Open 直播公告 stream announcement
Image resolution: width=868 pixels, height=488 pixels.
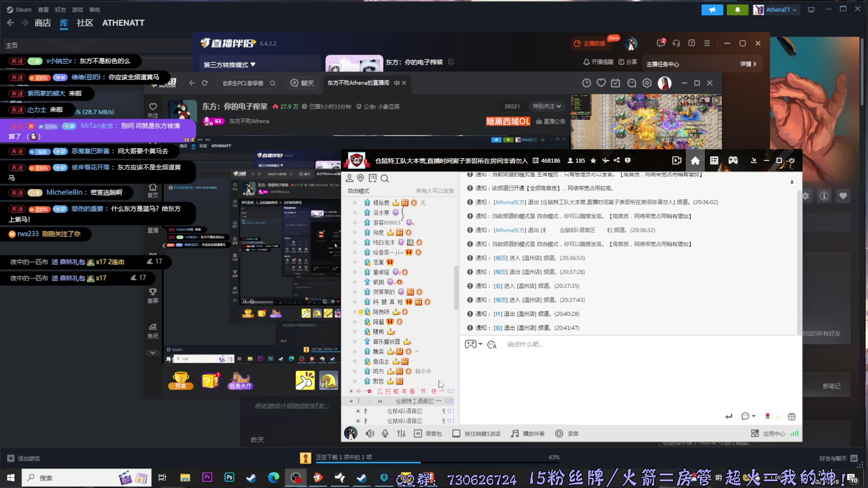(x=551, y=121)
